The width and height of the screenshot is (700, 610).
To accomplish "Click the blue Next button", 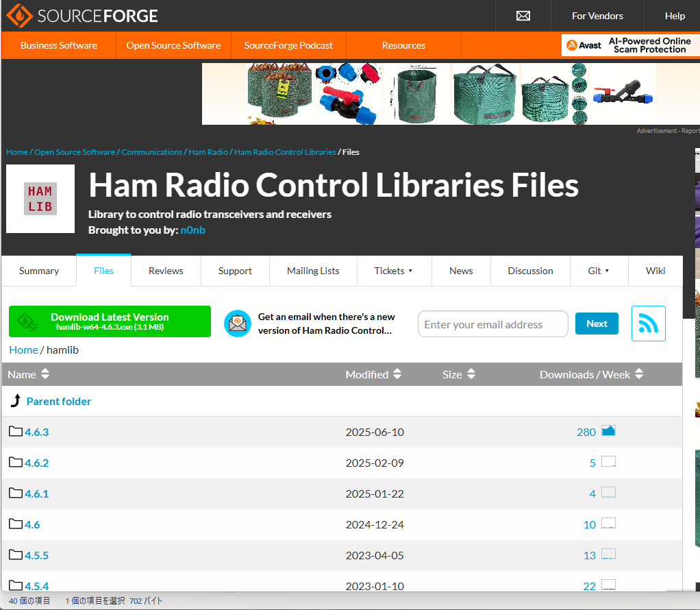I will pyautogui.click(x=597, y=324).
